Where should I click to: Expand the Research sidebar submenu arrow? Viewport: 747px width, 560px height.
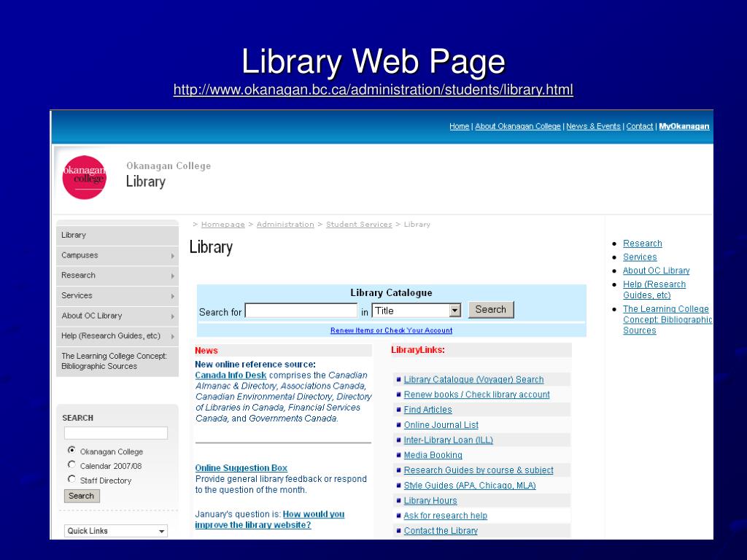pos(172,276)
